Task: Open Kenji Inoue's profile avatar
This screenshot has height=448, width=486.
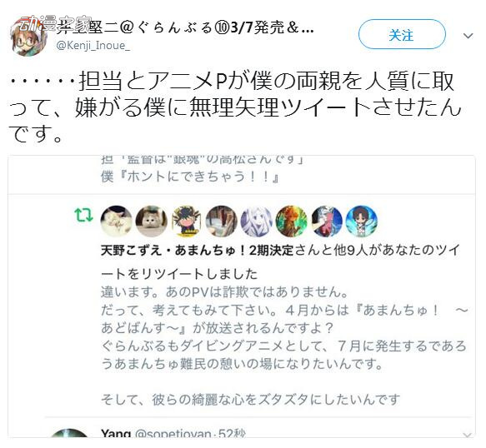Action: (28, 37)
